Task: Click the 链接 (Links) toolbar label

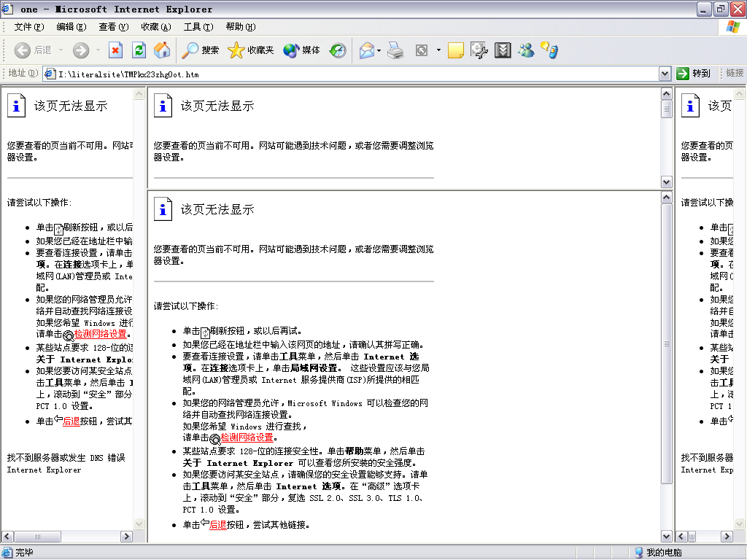Action: point(735,73)
